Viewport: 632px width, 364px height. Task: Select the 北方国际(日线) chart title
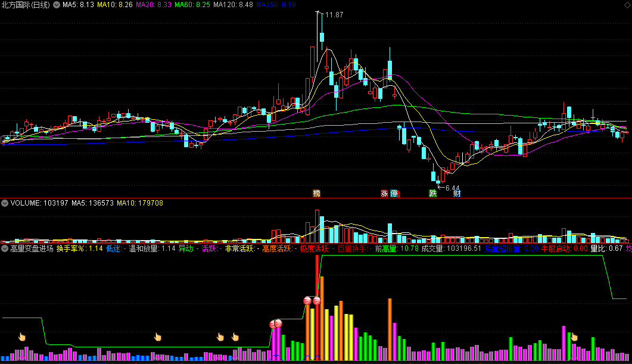(26, 5)
